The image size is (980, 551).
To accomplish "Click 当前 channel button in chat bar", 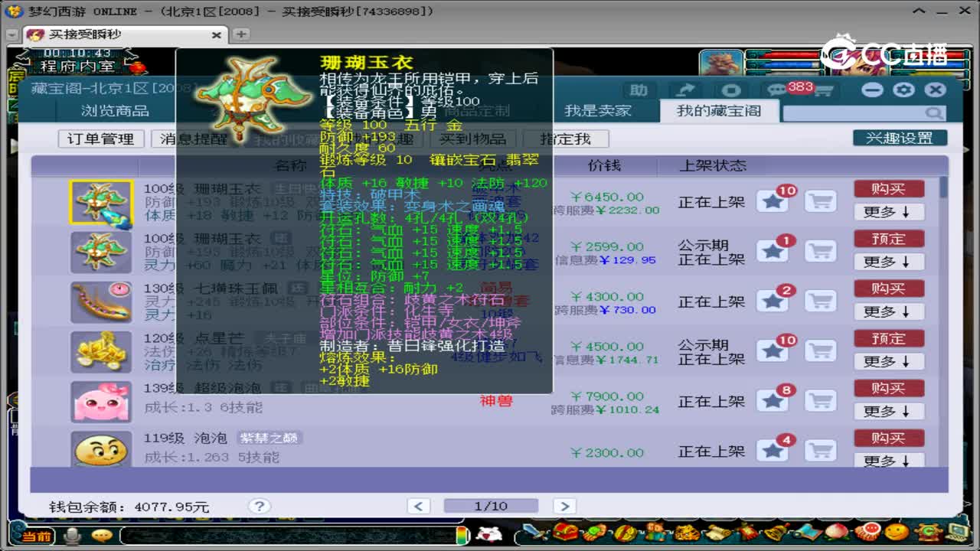I will point(37,536).
